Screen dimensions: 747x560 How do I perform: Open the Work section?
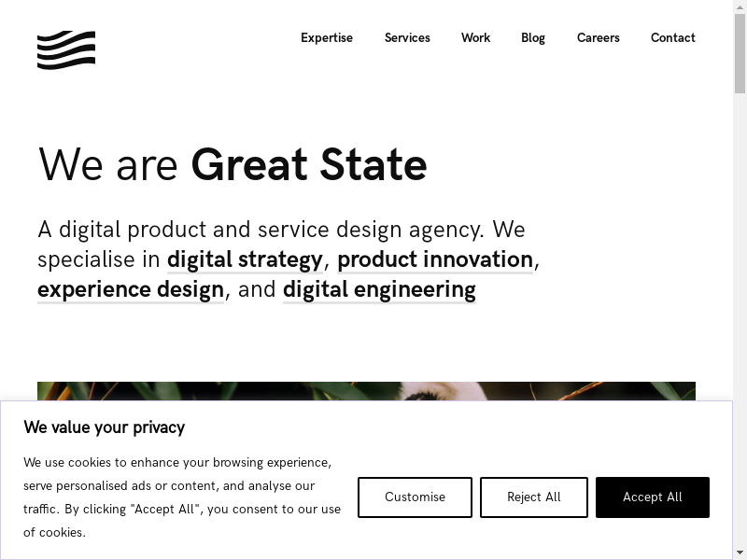(x=475, y=38)
